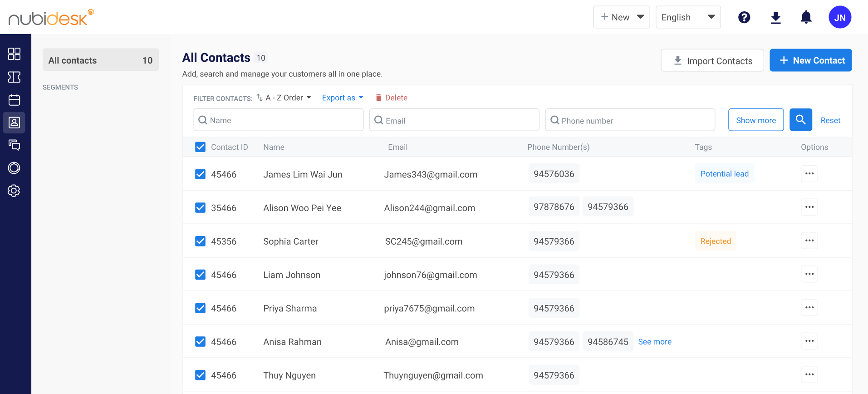Uncheck the Alison Woo Pei Yee row
Image resolution: width=868 pixels, height=394 pixels.
(x=200, y=207)
